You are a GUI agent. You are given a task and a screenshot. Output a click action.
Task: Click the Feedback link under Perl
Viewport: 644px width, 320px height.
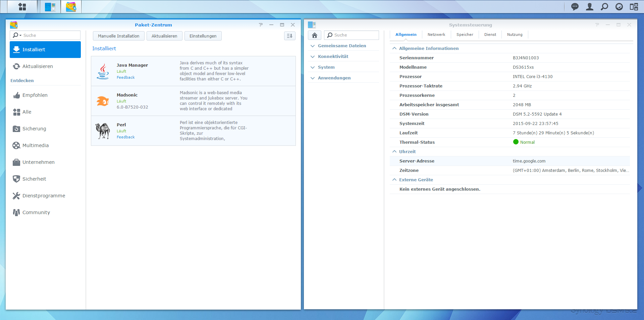pos(125,137)
